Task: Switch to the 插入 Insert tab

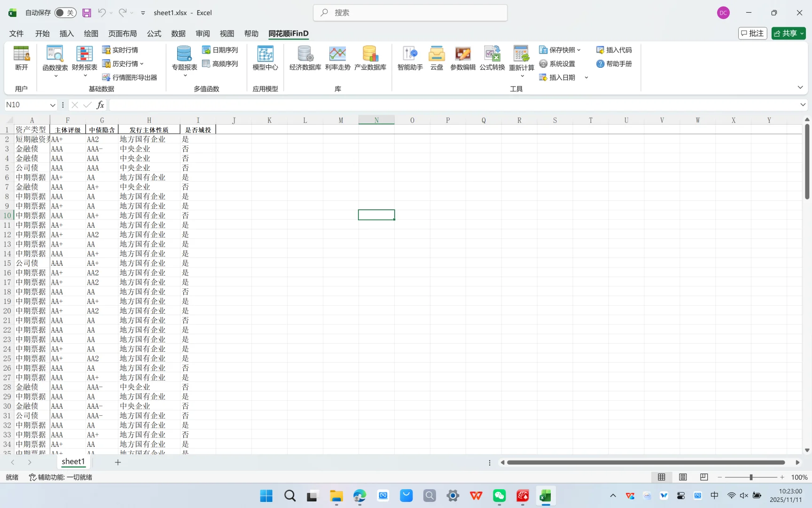Action: pyautogui.click(x=67, y=33)
